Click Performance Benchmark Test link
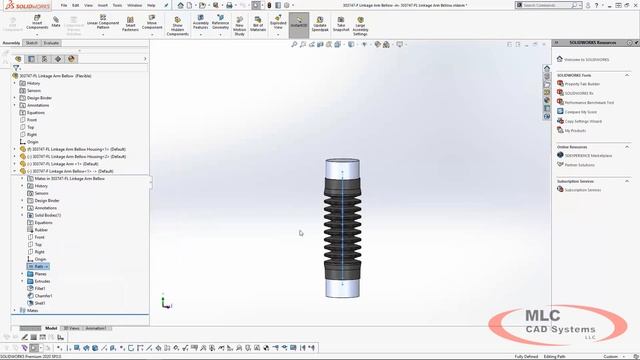 click(589, 102)
